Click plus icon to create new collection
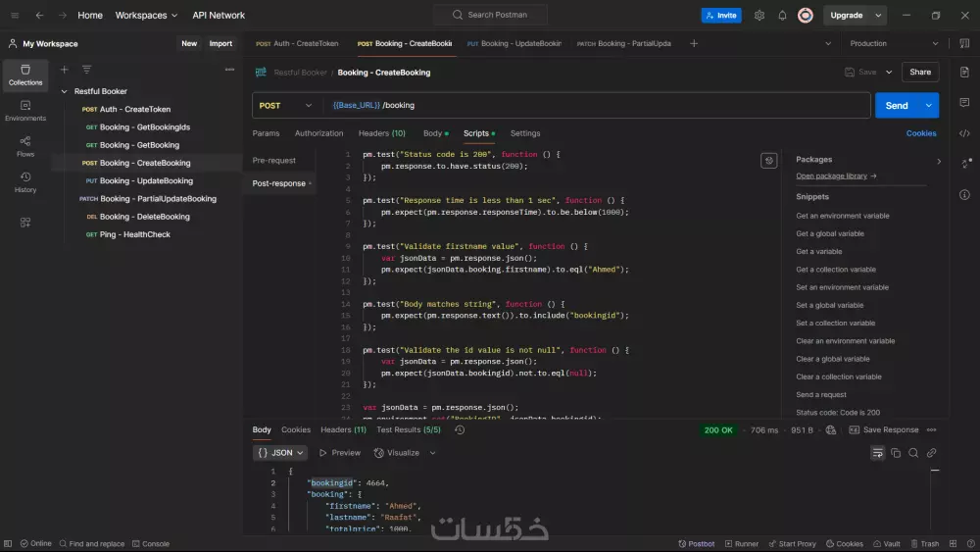 65,70
